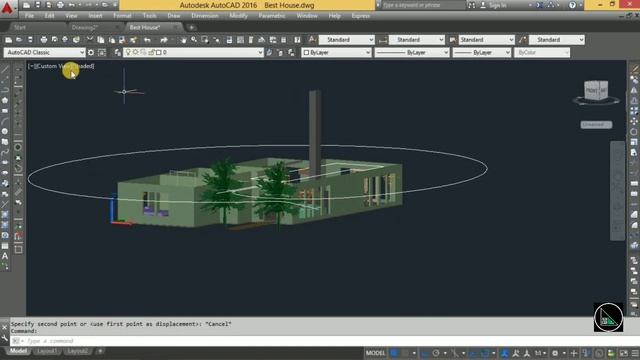Toggle snap mode in status bar
640x360 pixels.
[x=405, y=353]
